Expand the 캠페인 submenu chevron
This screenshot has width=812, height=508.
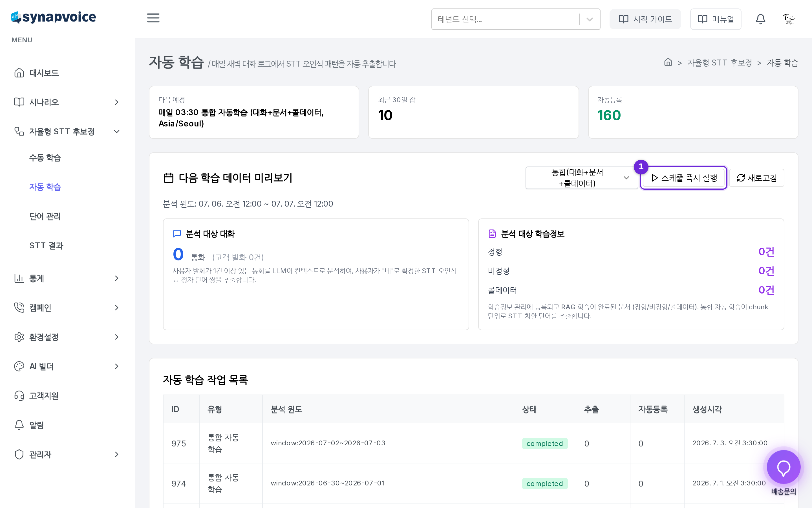click(116, 307)
